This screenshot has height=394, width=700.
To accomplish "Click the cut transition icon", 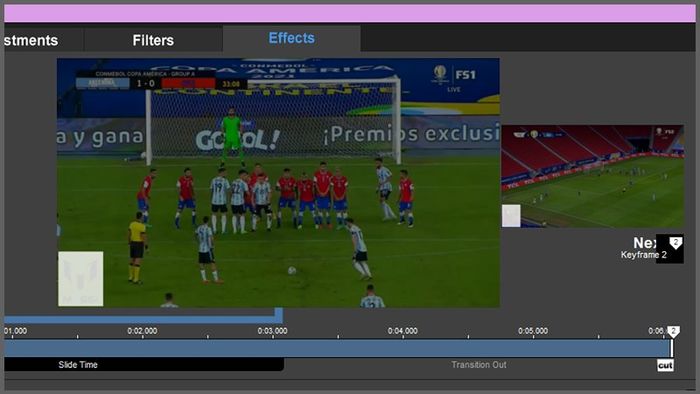I will coord(665,365).
